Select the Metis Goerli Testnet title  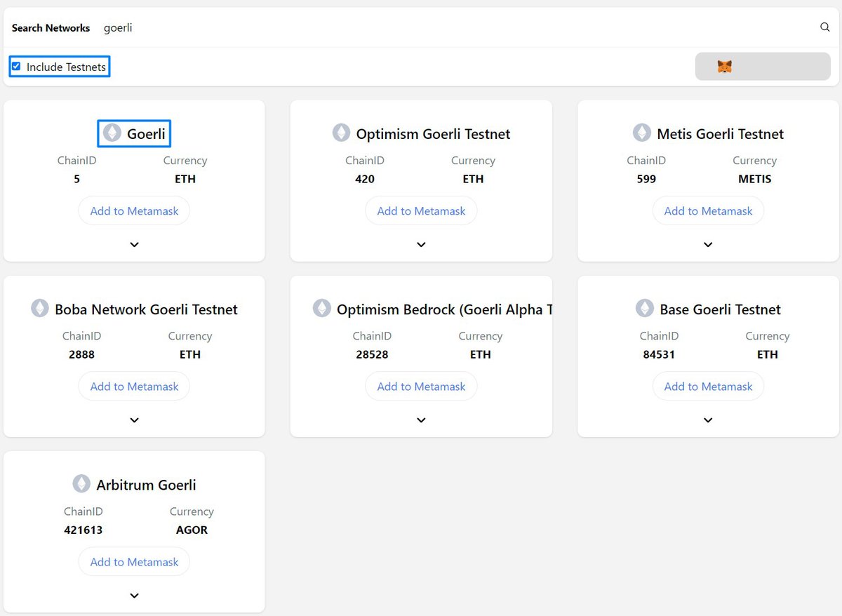pos(720,134)
